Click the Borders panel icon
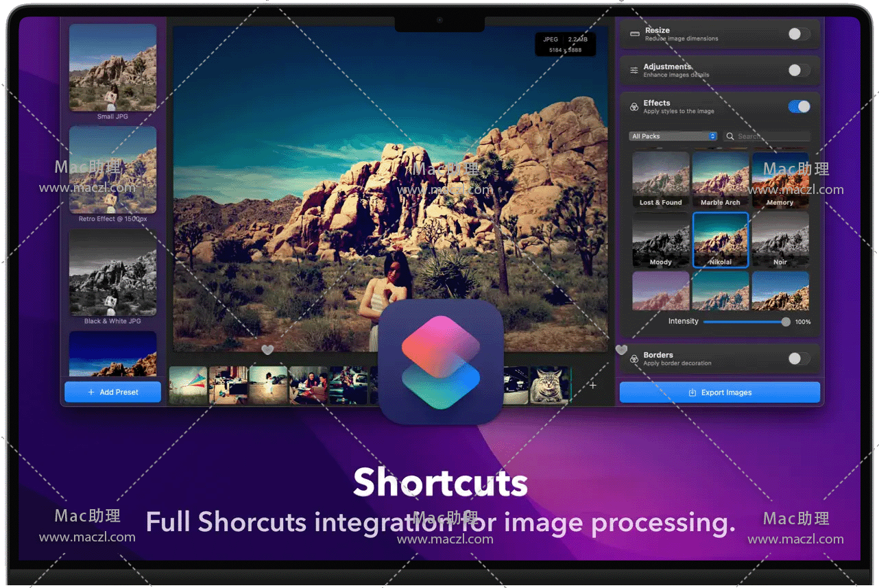This screenshot has width=879, height=588. click(634, 358)
